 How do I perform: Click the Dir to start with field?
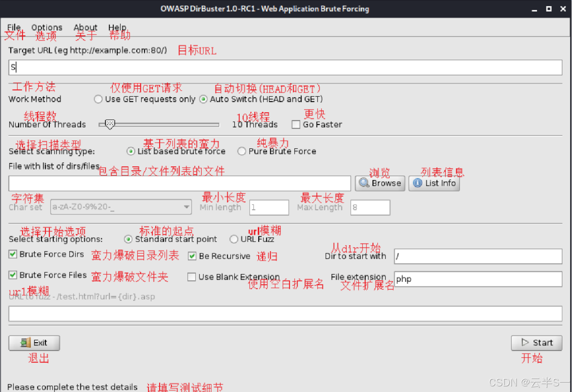click(x=478, y=256)
